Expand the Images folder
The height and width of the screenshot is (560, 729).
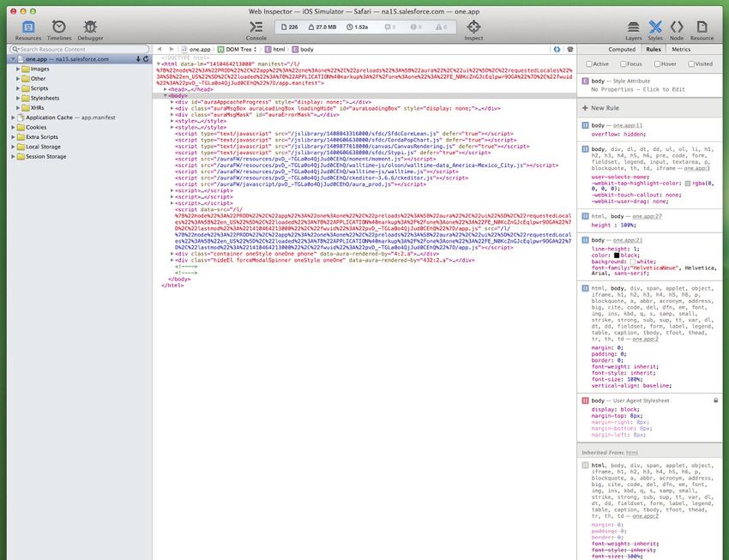coord(18,69)
